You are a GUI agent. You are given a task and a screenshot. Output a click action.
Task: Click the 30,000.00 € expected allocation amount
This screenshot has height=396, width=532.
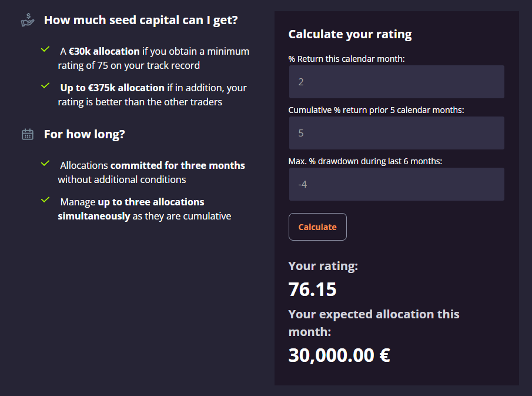pyautogui.click(x=339, y=355)
